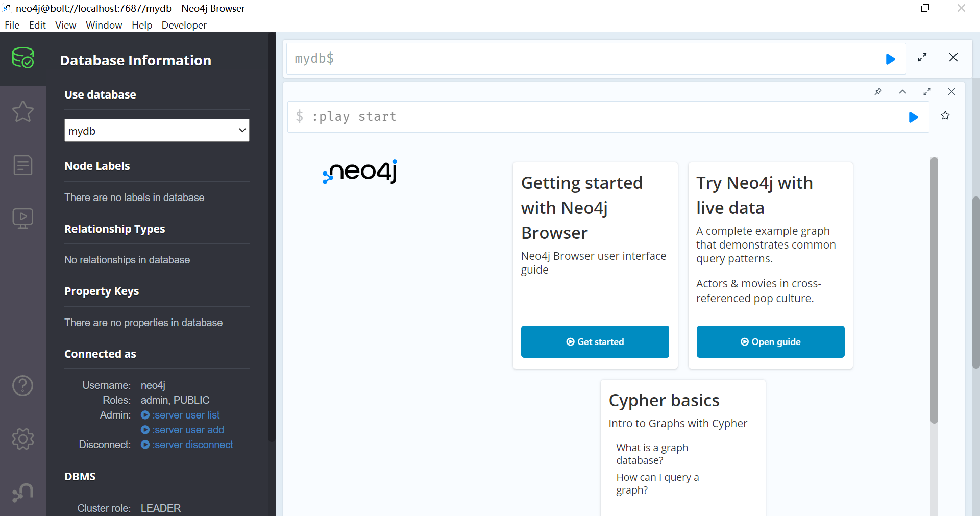
Task: Open Browser Settings gear icon
Action: (x=23, y=439)
